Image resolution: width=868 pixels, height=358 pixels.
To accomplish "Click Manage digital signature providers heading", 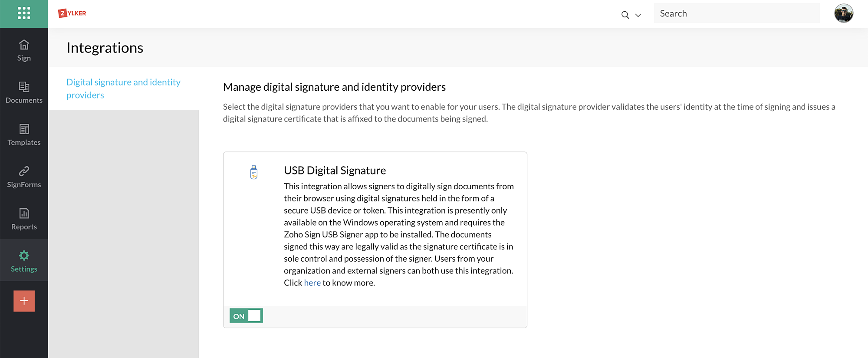I will coord(334,87).
